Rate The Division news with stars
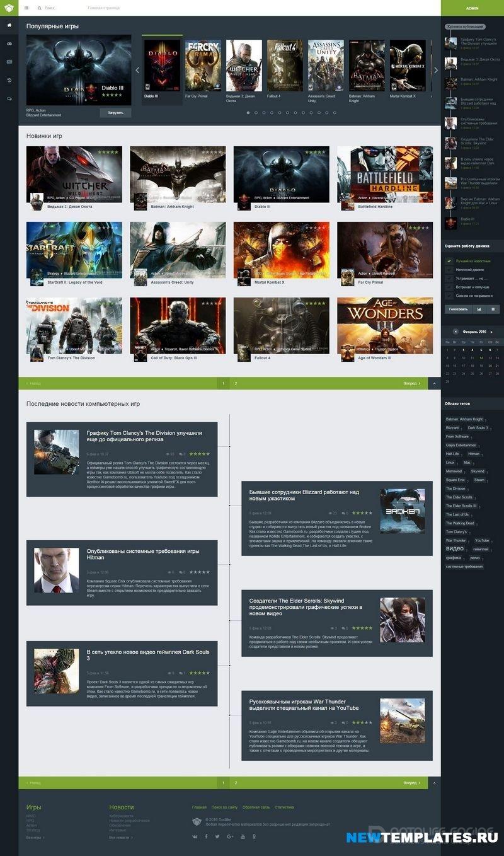This screenshot has height=856, width=504. 200,454
